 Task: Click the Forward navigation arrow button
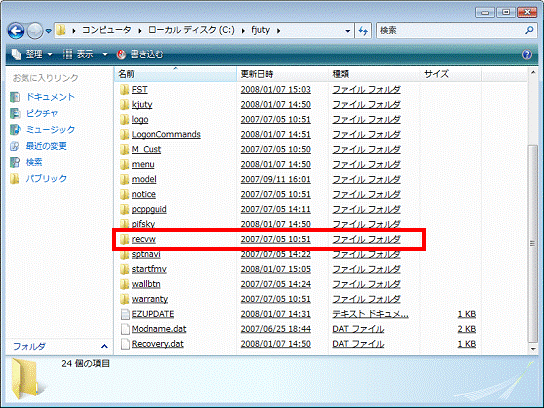(34, 31)
